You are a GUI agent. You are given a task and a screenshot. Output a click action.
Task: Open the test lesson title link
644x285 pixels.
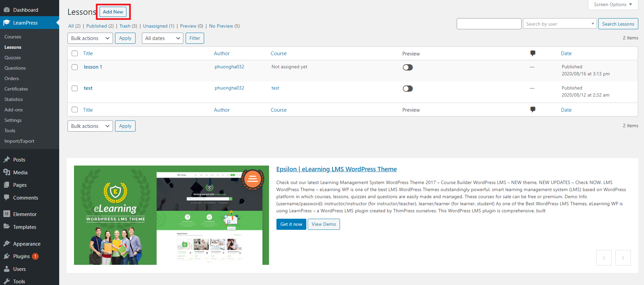pyautogui.click(x=88, y=88)
